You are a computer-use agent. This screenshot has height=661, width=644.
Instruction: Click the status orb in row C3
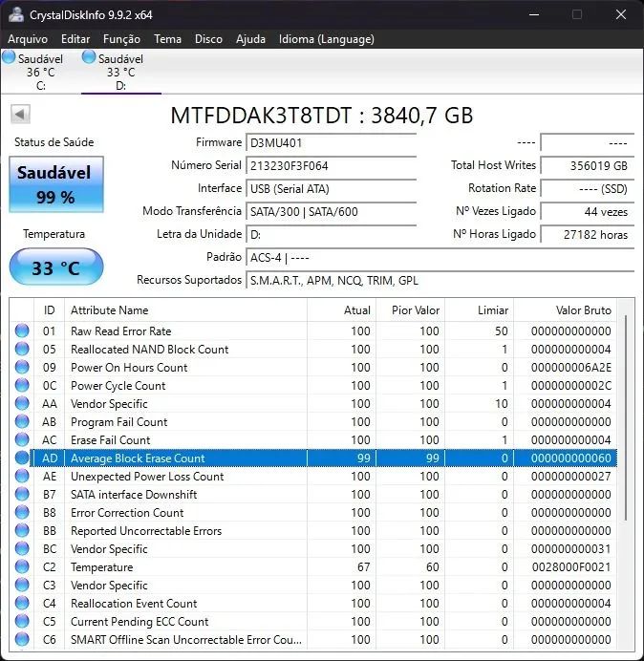(x=22, y=585)
